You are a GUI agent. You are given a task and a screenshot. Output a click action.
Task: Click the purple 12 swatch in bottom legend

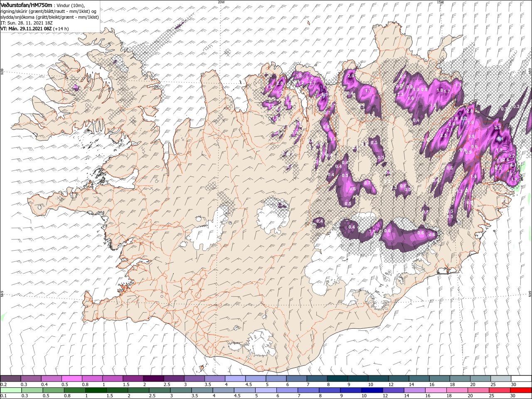click(393, 390)
